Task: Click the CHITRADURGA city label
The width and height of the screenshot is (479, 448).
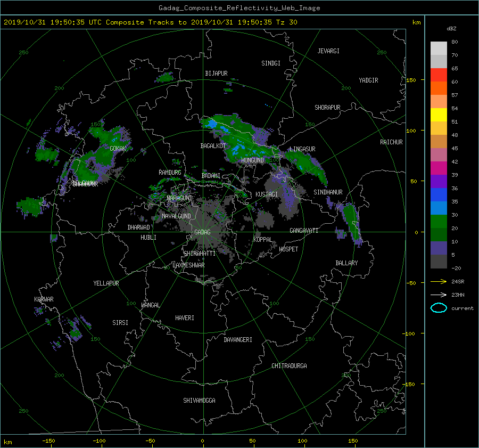Action: coord(290,366)
